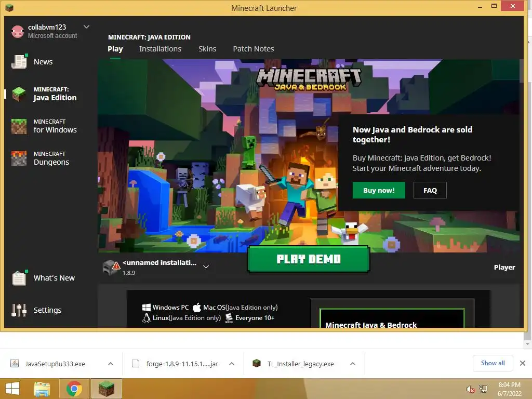This screenshot has height=399, width=532.
Task: Click the Player label
Action: coord(504,268)
